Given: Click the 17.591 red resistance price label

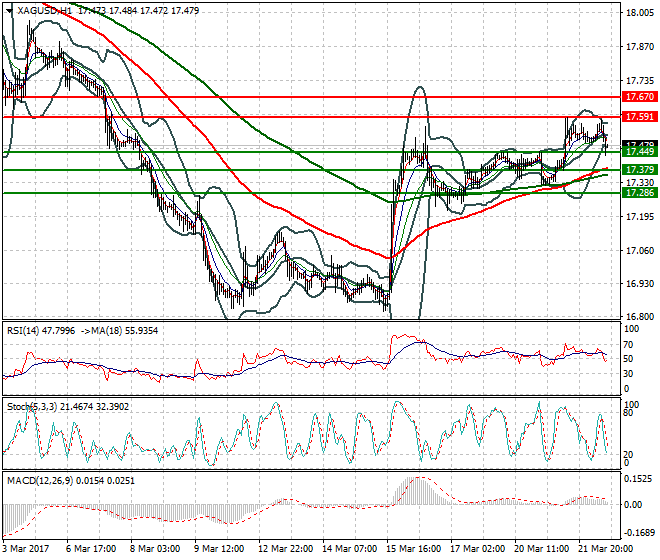Looking at the screenshot, I should [x=639, y=117].
